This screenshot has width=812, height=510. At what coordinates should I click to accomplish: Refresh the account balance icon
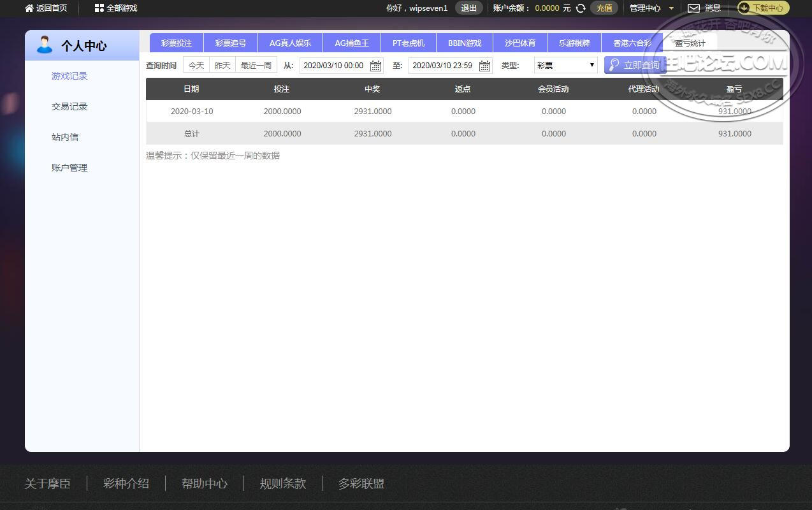(580, 8)
